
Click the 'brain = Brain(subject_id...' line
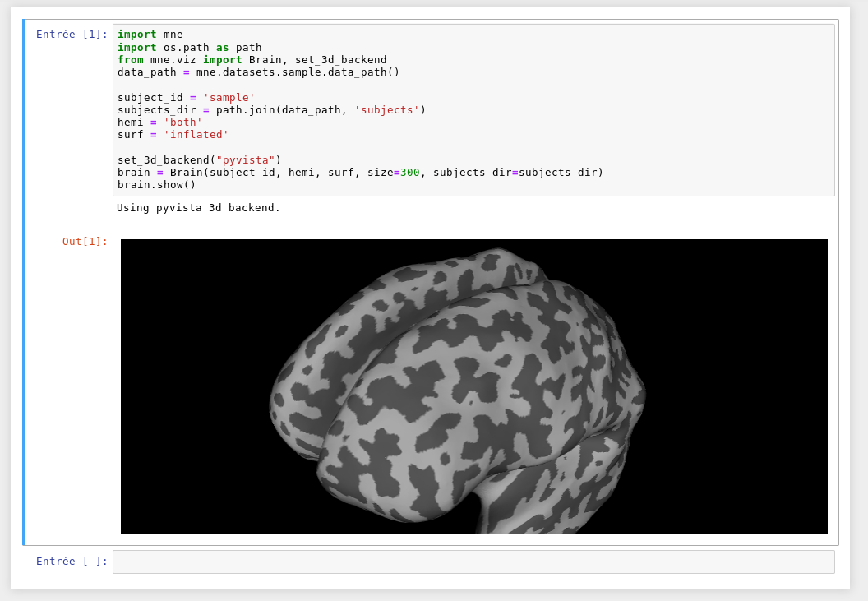click(360, 173)
